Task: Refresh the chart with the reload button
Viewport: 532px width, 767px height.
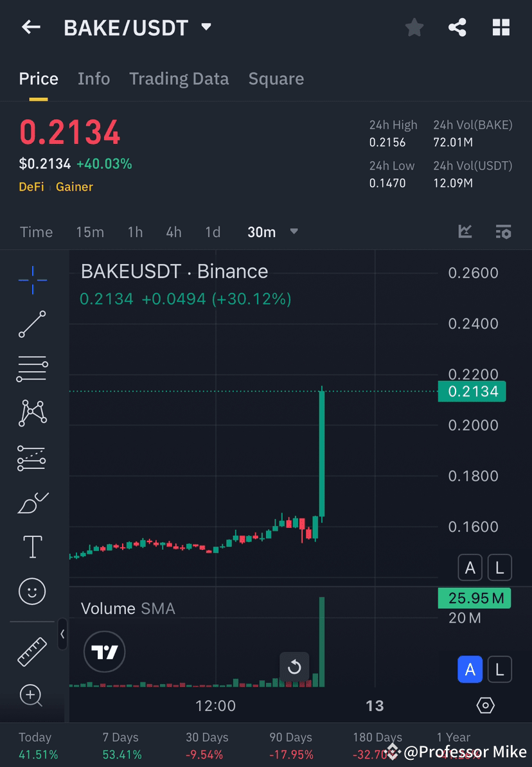Action: coord(294,667)
